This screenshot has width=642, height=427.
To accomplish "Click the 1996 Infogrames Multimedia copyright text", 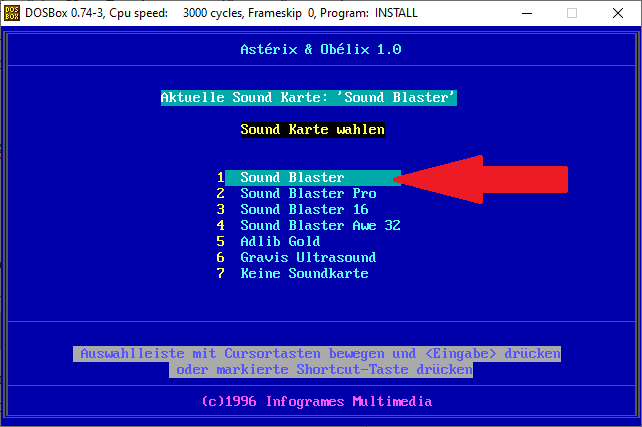I will [316, 401].
